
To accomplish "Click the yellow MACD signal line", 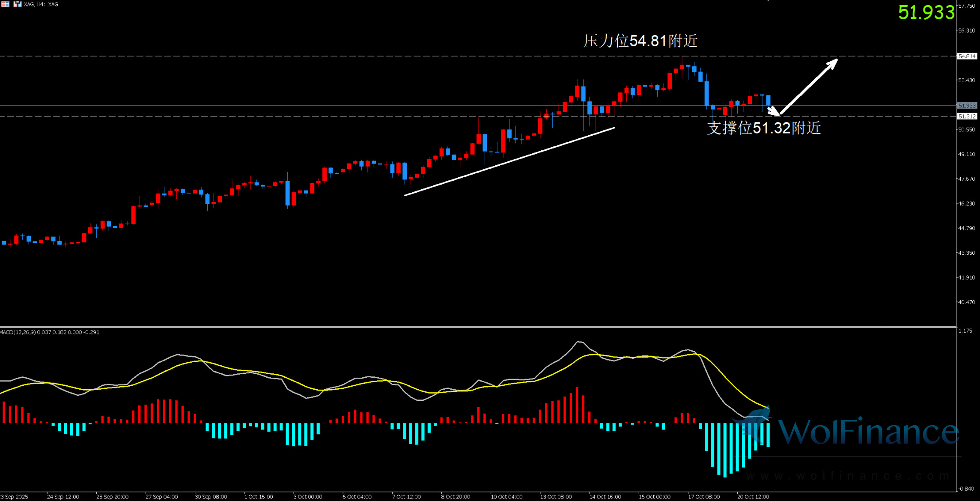I will [728, 380].
